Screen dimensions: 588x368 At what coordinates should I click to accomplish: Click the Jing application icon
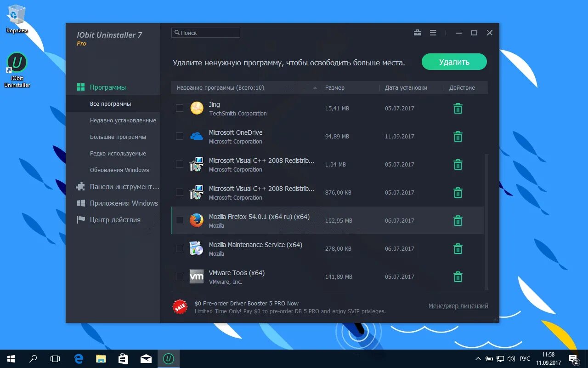197,108
